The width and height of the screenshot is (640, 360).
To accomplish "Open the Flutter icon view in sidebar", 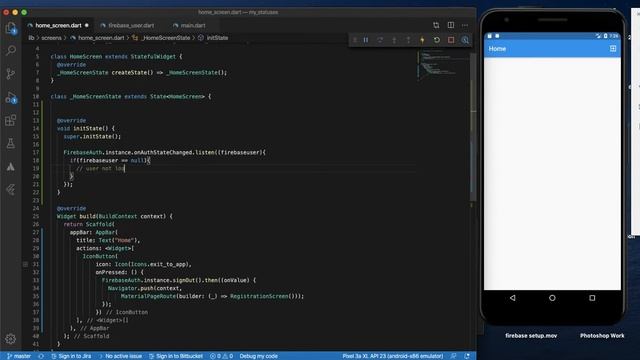I will (x=11, y=189).
